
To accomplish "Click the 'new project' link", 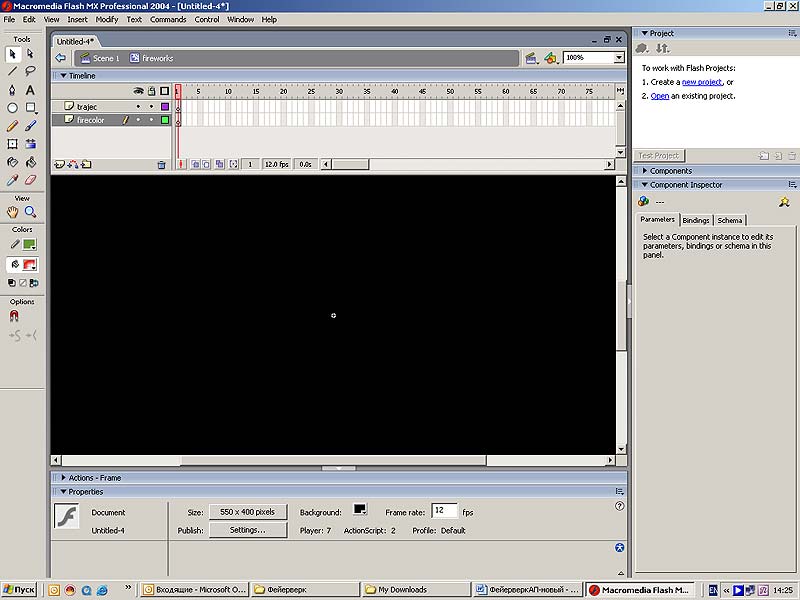I will (x=703, y=82).
